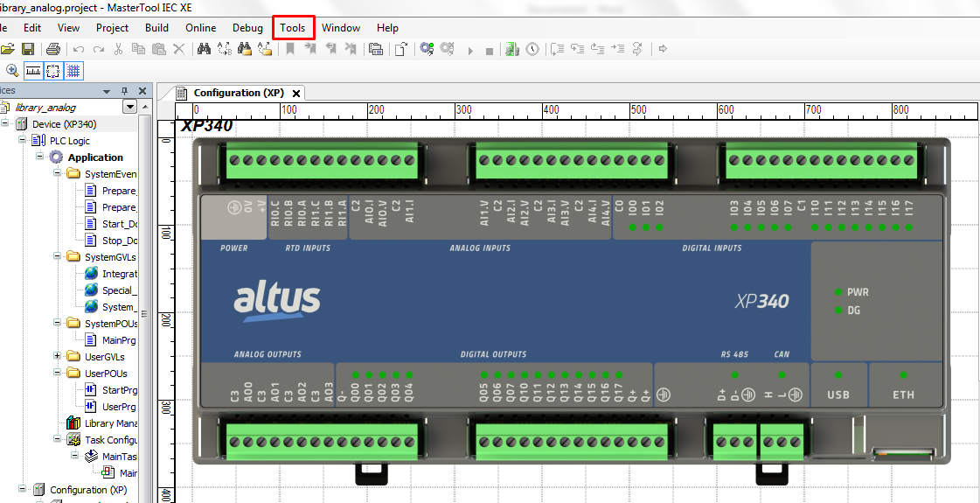Screen dimensions: 980x503
Task: Click the Devices tree scroll-up arrow
Action: coord(147,108)
